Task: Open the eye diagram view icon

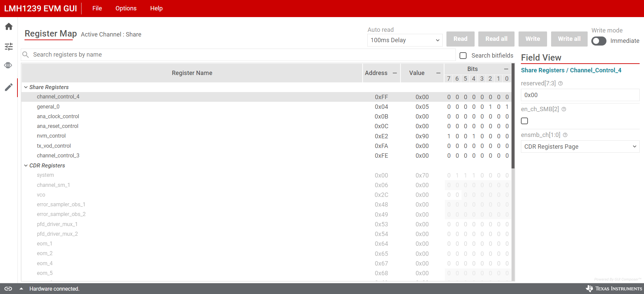Action: (8, 65)
